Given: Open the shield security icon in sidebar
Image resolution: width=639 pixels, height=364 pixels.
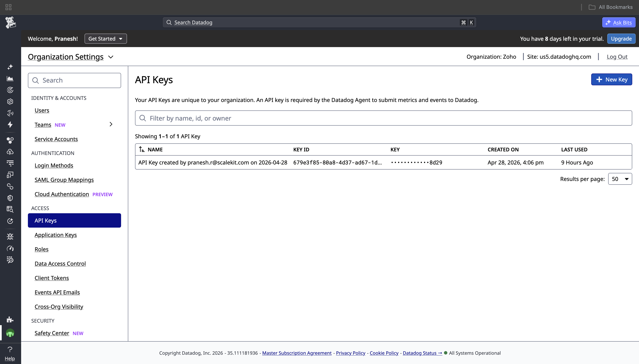Looking at the screenshot, I should click(x=10, y=198).
